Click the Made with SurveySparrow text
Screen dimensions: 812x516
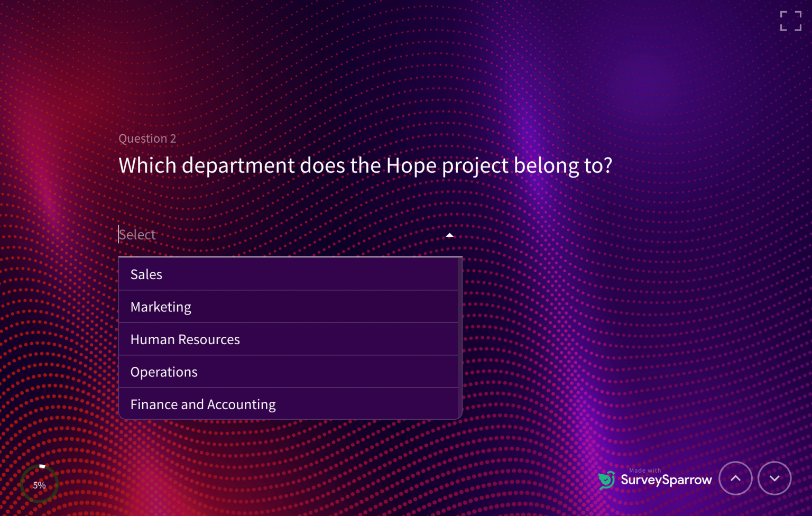[644, 470]
